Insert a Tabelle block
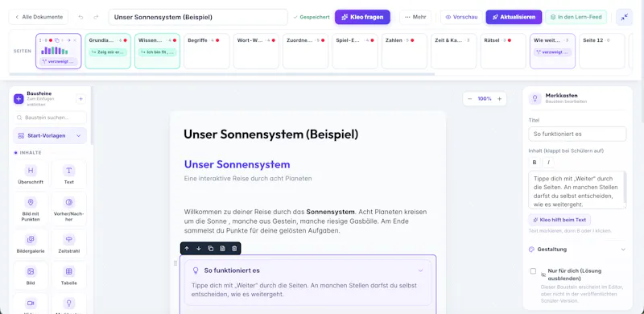Viewport: 644px width, 314px height. (69, 275)
